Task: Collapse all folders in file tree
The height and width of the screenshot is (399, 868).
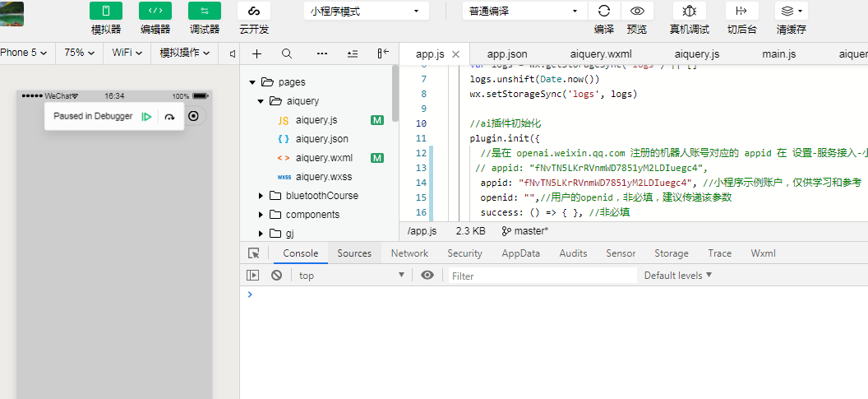Action: click(x=352, y=53)
